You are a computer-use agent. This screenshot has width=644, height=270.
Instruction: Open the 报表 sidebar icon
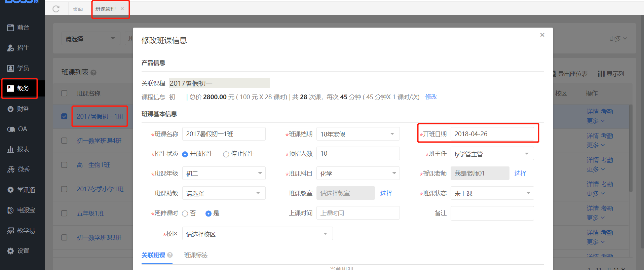(x=11, y=149)
